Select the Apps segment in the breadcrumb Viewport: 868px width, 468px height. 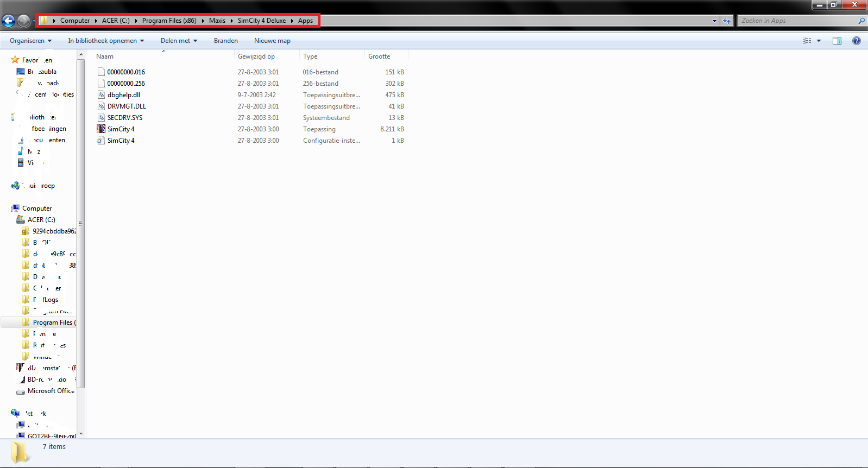tap(305, 21)
